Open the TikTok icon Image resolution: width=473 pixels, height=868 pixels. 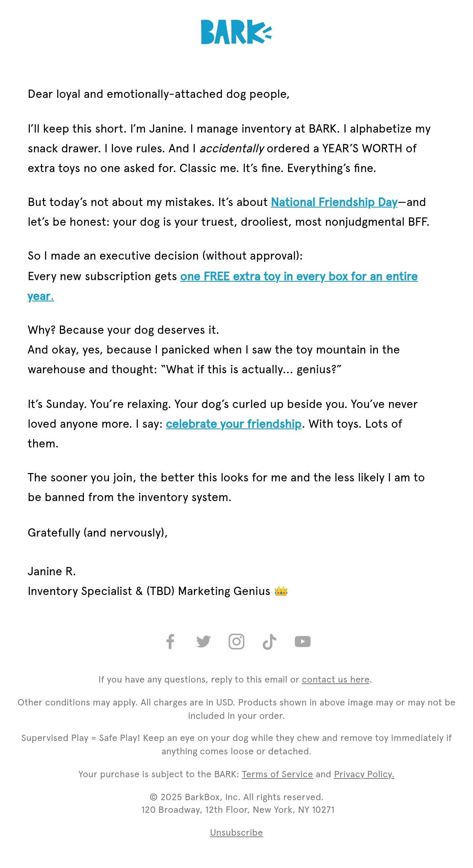pyautogui.click(x=270, y=642)
